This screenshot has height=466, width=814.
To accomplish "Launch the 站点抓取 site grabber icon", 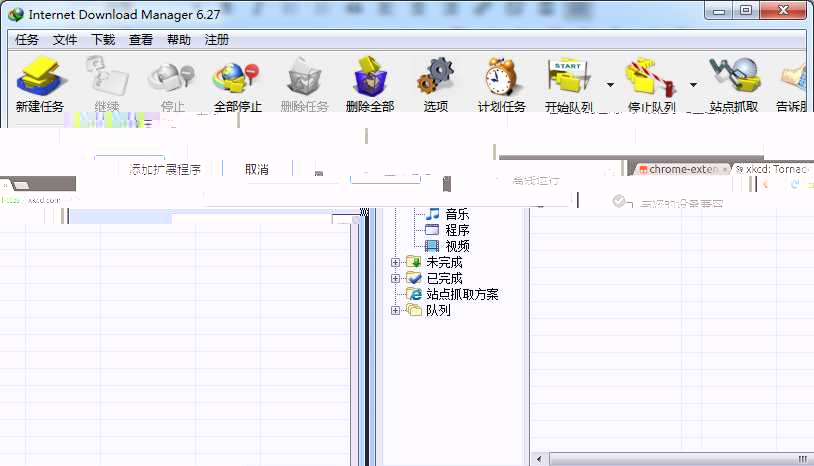I will pyautogui.click(x=734, y=85).
